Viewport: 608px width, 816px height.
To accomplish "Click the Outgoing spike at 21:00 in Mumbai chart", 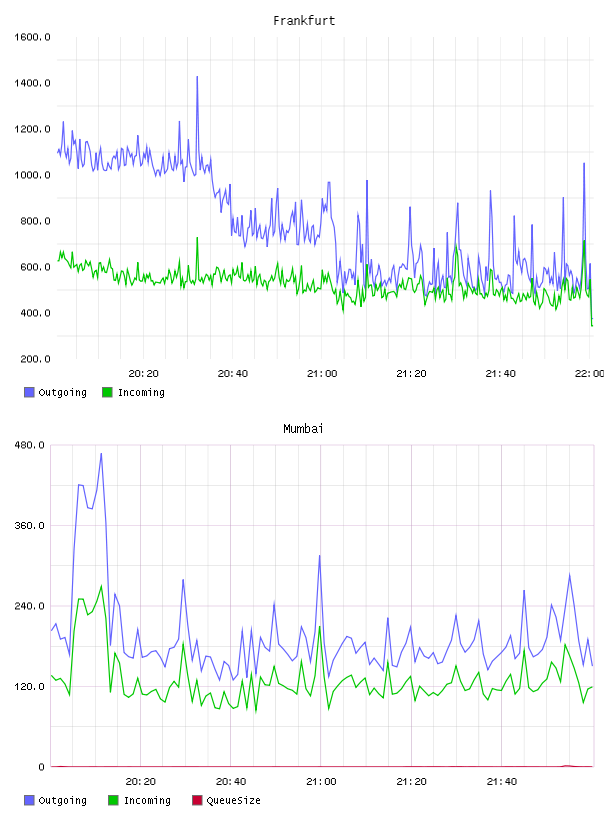I will (320, 556).
